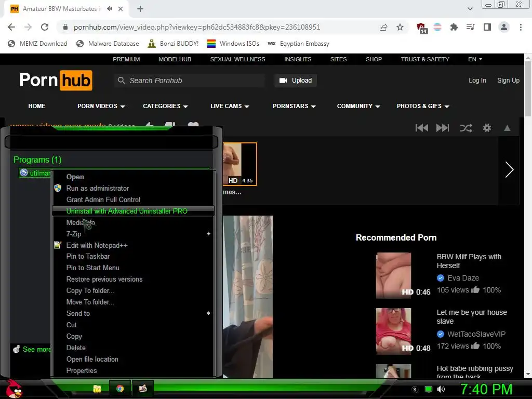Open the Extensions puzzle-piece menu
532x399 pixels.
pyautogui.click(x=454, y=27)
